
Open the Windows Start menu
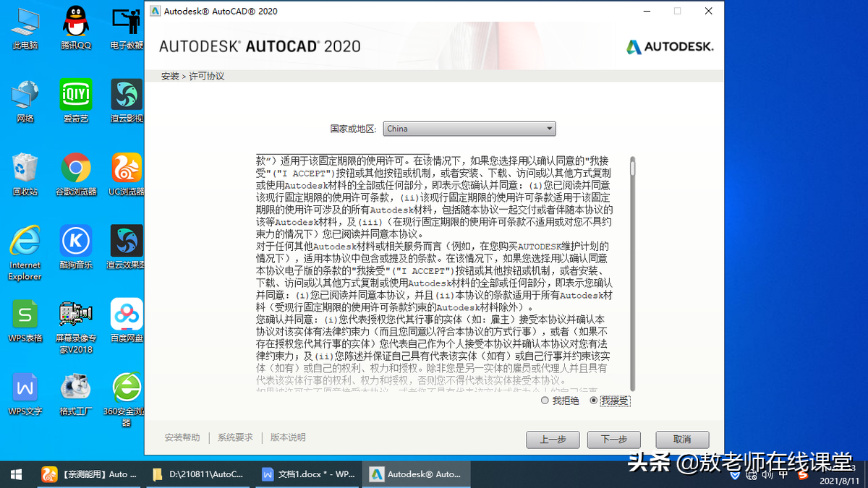click(14, 474)
